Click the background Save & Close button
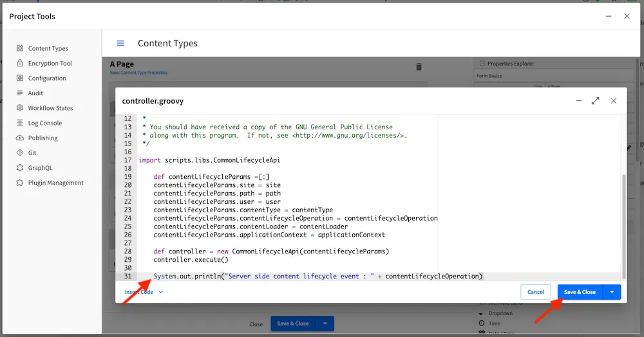This screenshot has width=644, height=337. tap(293, 323)
